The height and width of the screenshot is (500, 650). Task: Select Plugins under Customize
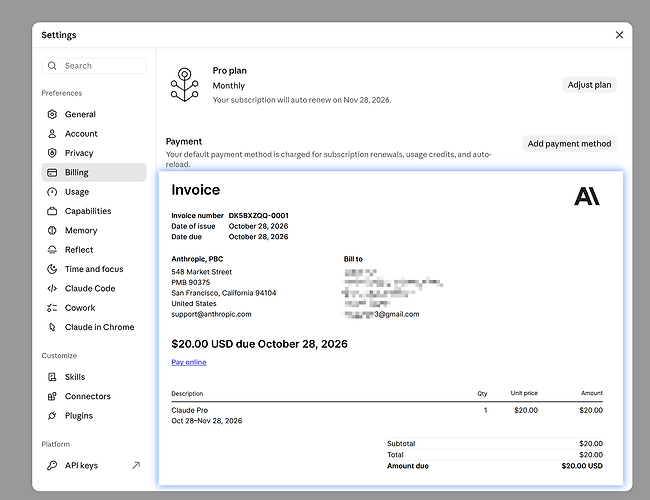(94, 415)
